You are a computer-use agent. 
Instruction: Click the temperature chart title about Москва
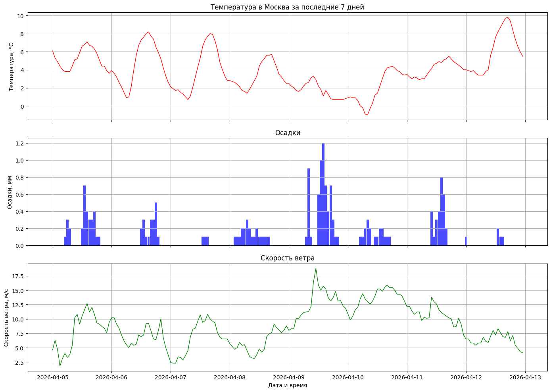tap(287, 7)
